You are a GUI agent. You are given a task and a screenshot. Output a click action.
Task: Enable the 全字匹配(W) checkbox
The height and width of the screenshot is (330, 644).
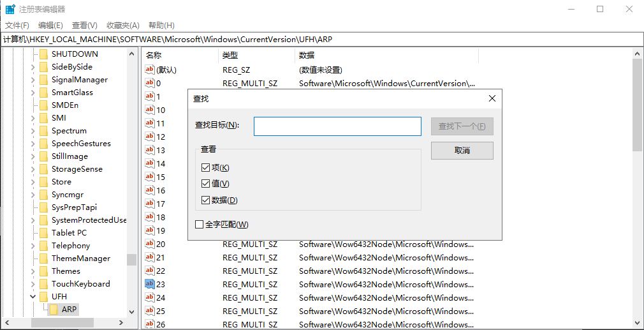click(x=199, y=225)
